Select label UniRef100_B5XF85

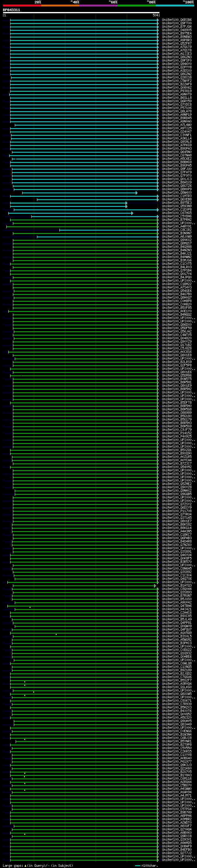click(x=177, y=308)
